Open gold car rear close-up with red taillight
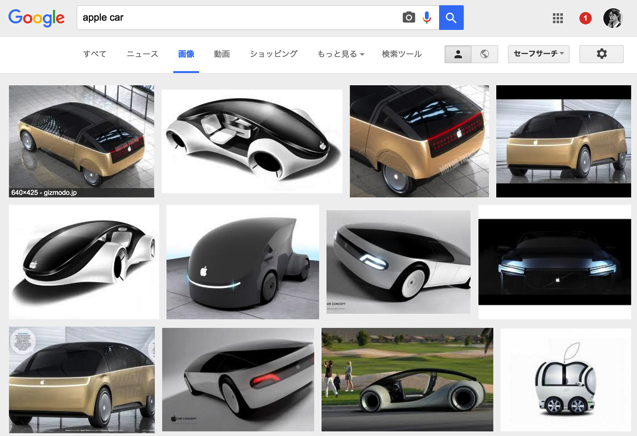Screen dimensions: 637x436 [x=419, y=141]
